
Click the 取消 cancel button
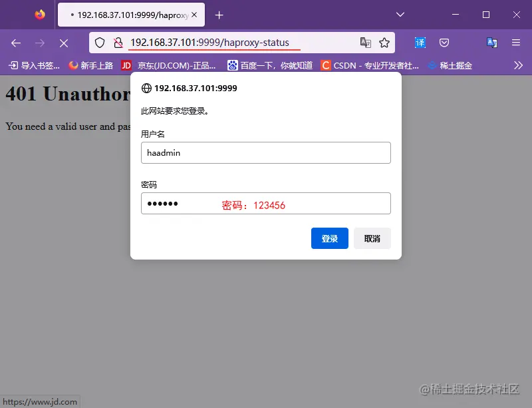pos(372,238)
